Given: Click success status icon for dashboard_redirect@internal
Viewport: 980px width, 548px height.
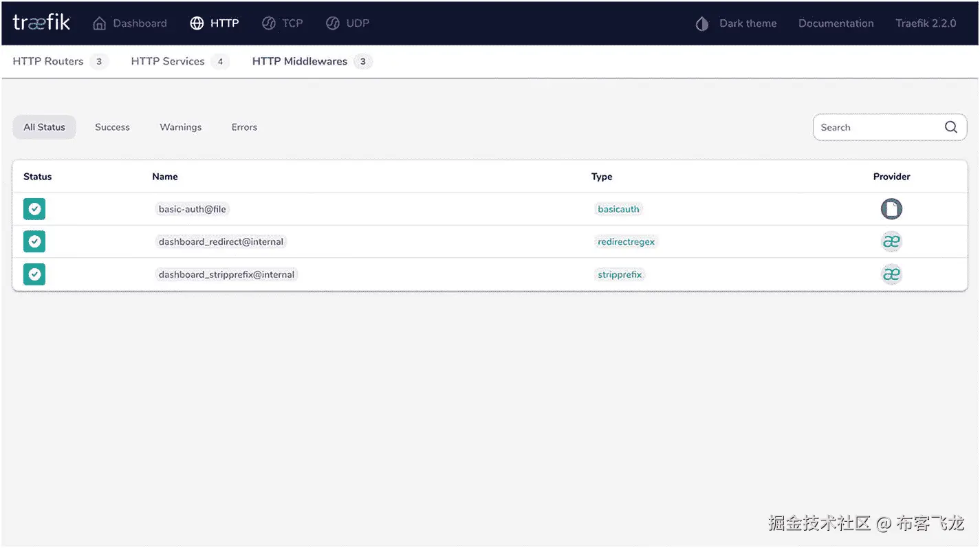Looking at the screenshot, I should 34,241.
